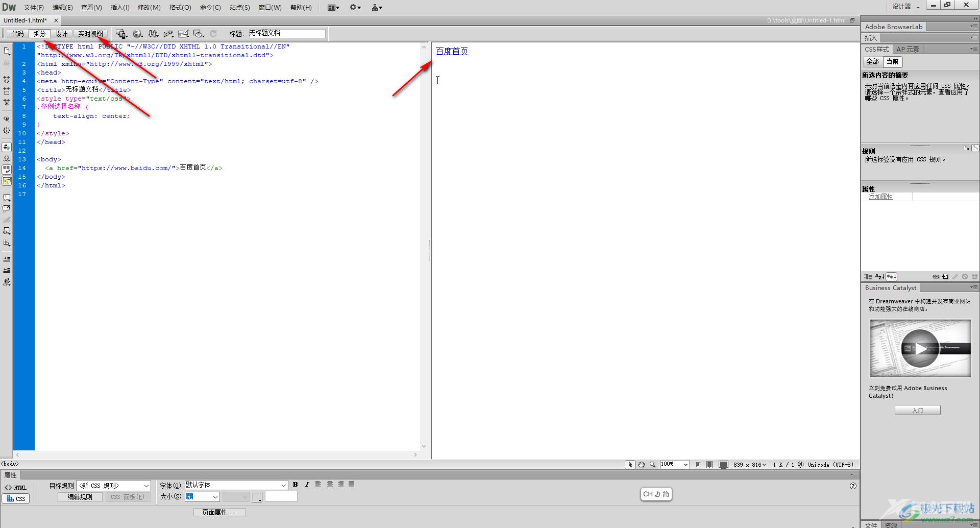
Task: Select the hand tool in status bar
Action: point(641,465)
